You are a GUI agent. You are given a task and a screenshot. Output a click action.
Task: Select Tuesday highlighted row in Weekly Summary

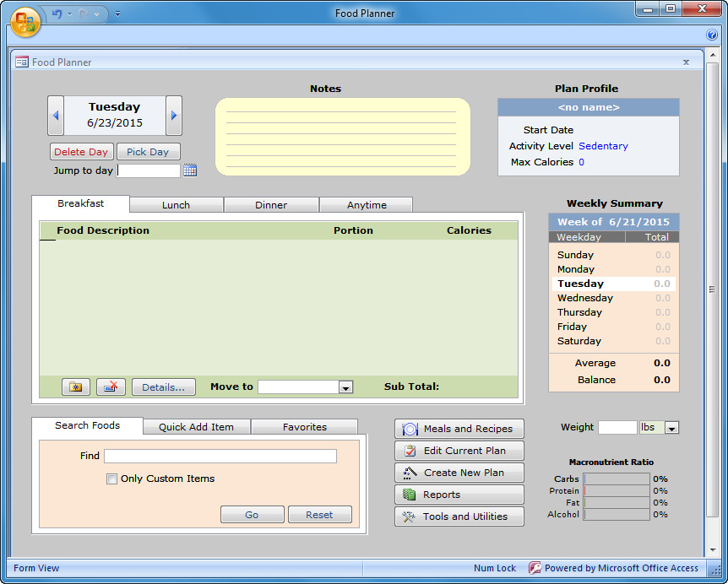[x=614, y=284]
